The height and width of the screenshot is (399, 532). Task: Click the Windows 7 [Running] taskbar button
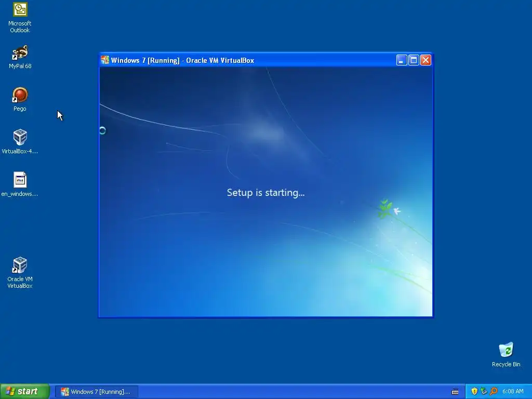point(96,392)
